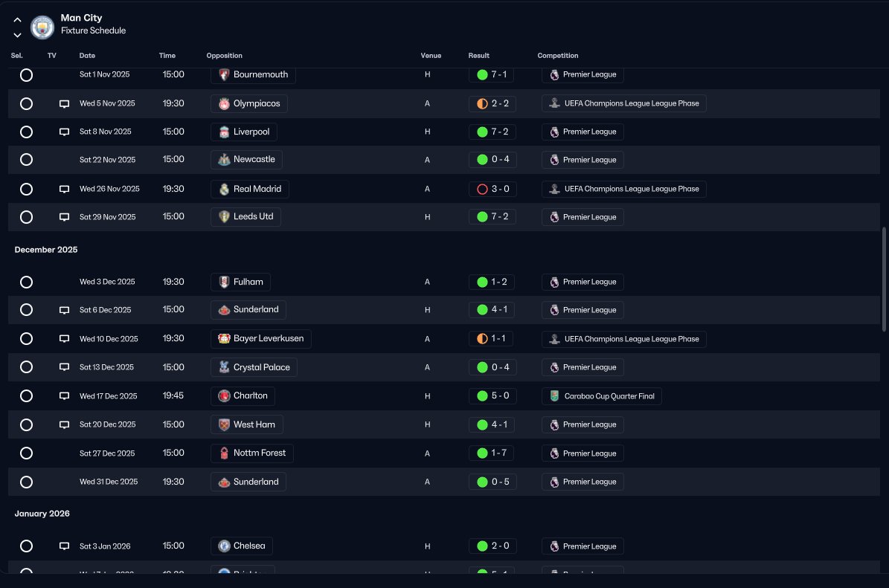Click the Real Madrid crest icon
The image size is (889, 588).
(224, 190)
